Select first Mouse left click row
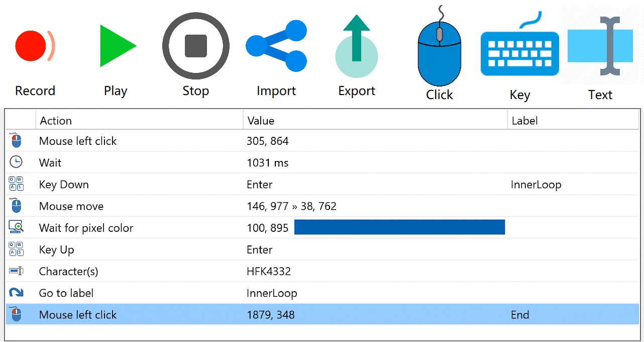Viewport: 644px width, 342px height. [x=201, y=141]
